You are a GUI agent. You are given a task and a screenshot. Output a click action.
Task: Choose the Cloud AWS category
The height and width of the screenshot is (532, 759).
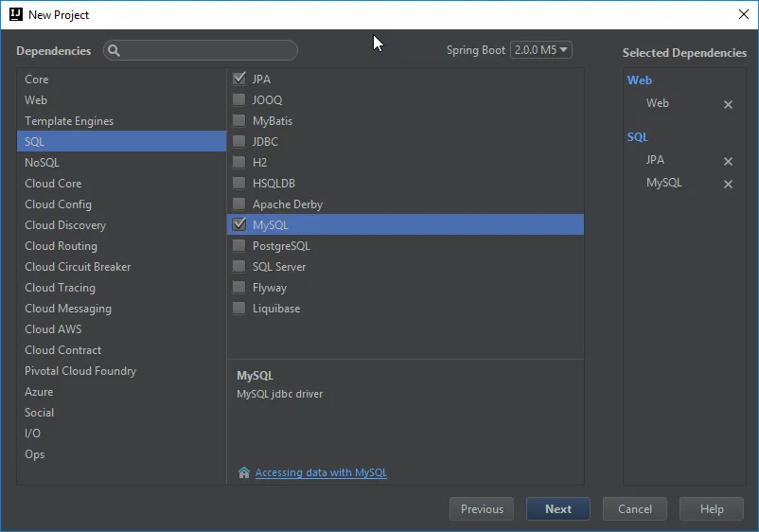pos(121,328)
